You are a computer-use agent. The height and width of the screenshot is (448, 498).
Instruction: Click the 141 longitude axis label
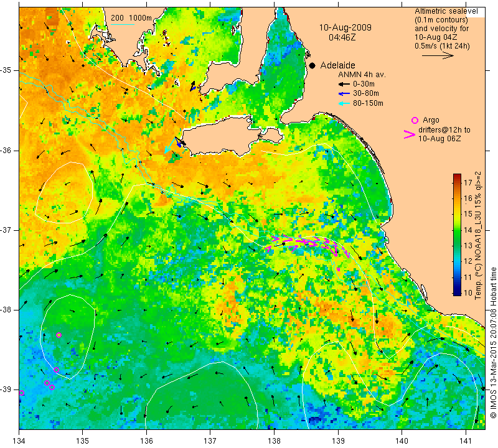(466, 441)
